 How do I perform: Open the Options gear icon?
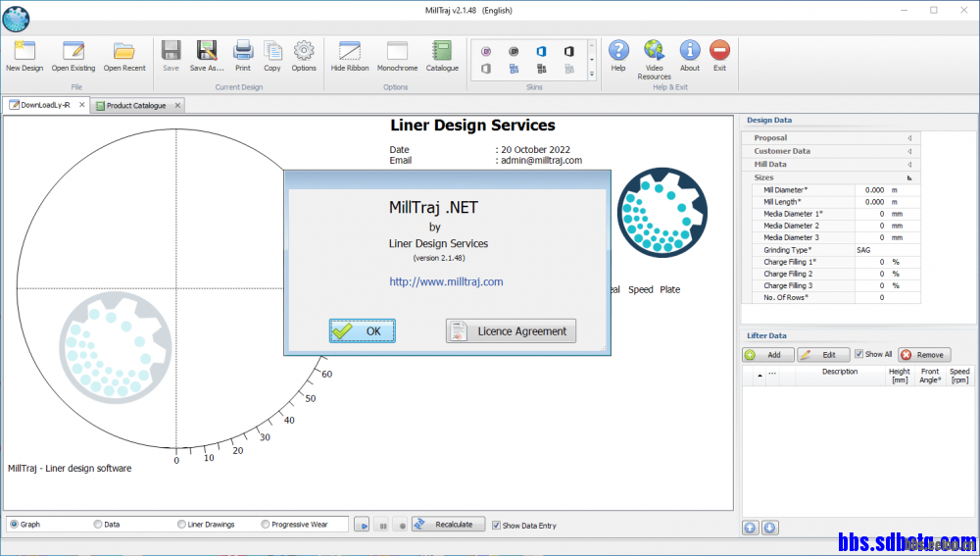[304, 56]
